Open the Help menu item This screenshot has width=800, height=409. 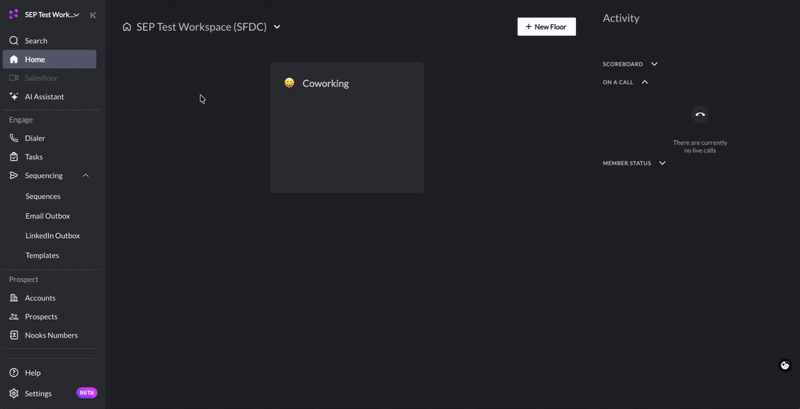click(x=49, y=373)
